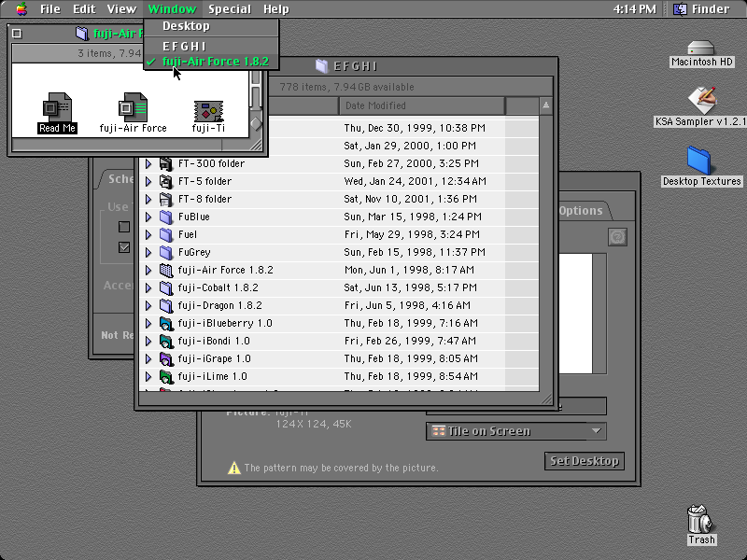Click the help question mark button behind EFGHI
Viewport: 747px width, 560px height.
(x=617, y=237)
